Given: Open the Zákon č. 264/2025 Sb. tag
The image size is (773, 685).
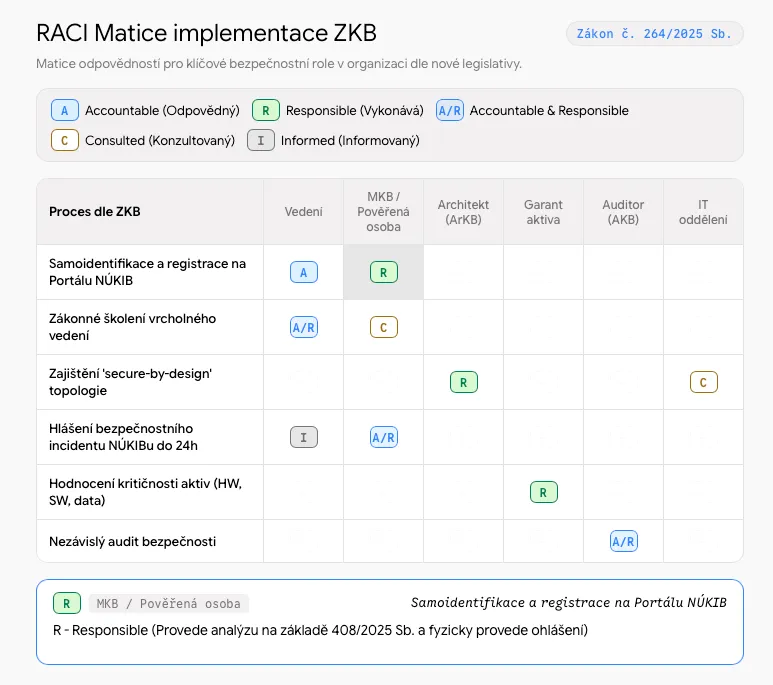Looking at the screenshot, I should (654, 34).
